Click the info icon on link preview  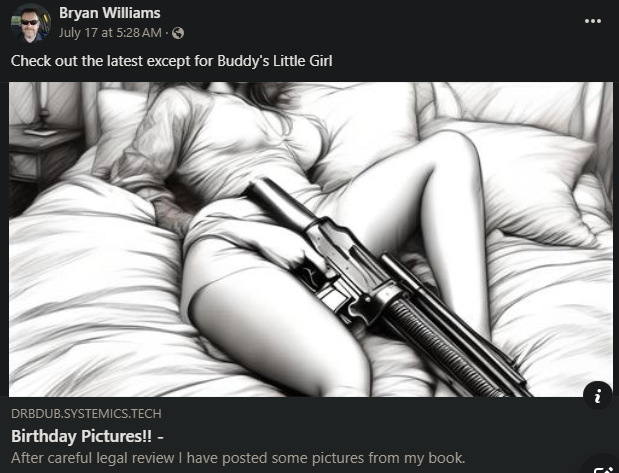(x=598, y=395)
